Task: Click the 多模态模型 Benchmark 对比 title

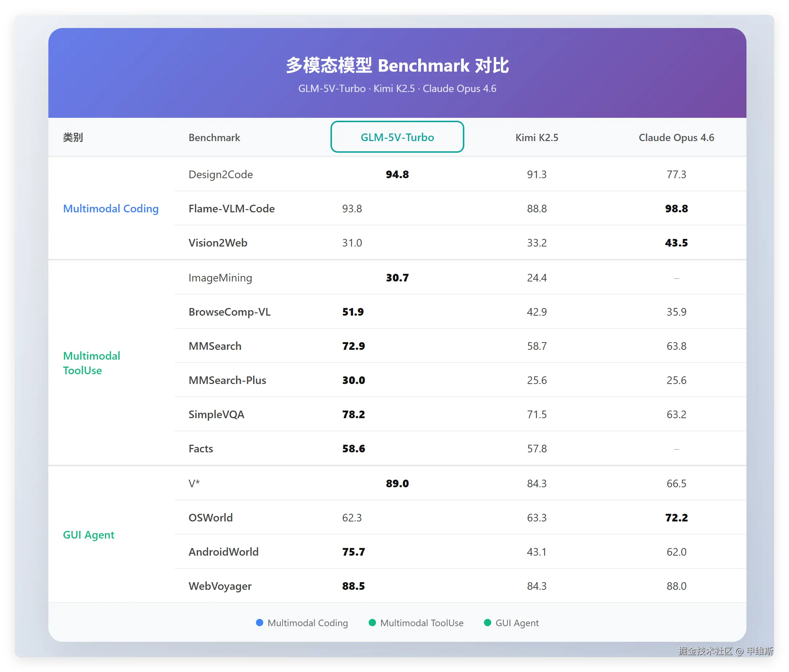Action: point(397,65)
